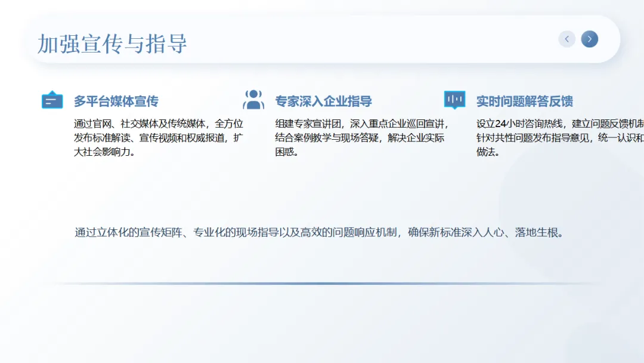Select the heading 多平台媒体宣传
Screen dimensions: 644x363
coord(116,101)
